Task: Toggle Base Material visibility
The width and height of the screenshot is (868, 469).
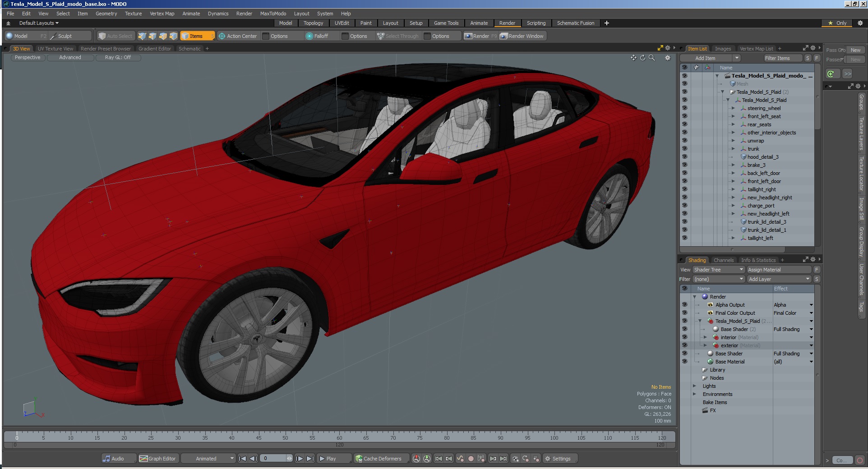Action: pos(684,362)
